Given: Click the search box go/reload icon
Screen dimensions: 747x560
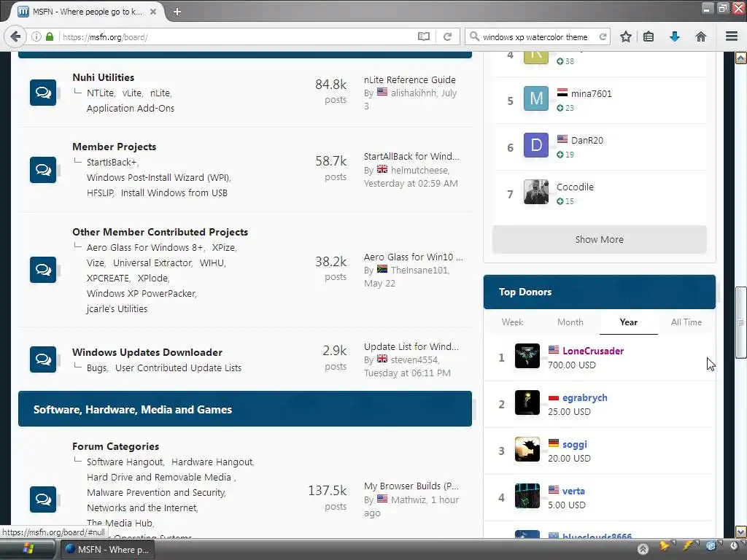Looking at the screenshot, I should point(603,36).
